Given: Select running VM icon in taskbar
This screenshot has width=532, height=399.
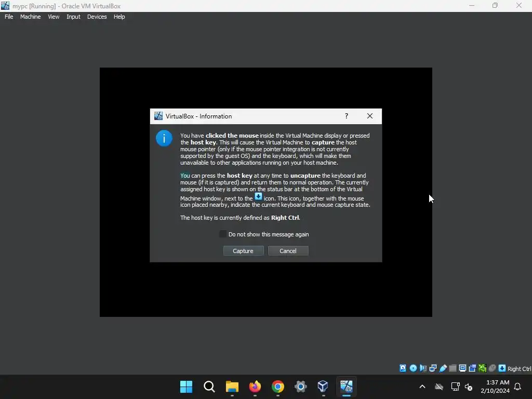Looking at the screenshot, I should pyautogui.click(x=347, y=387).
